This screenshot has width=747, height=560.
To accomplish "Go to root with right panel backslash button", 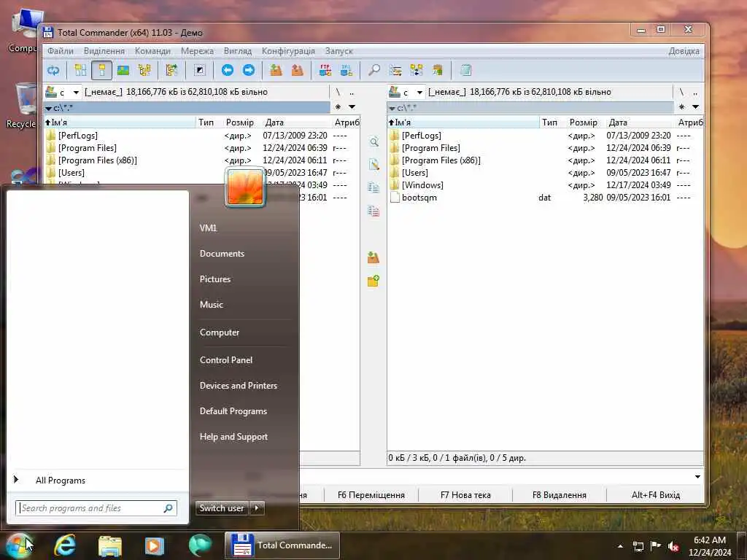I will 681,93.
